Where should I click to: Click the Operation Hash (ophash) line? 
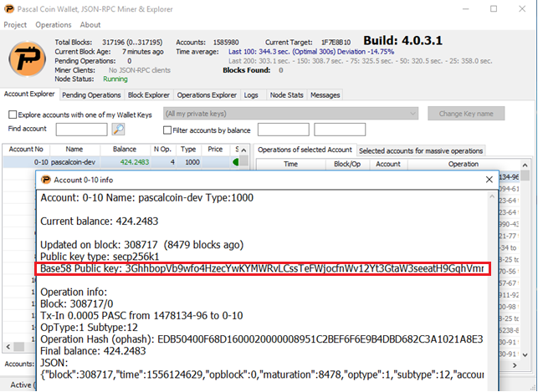[261, 339]
